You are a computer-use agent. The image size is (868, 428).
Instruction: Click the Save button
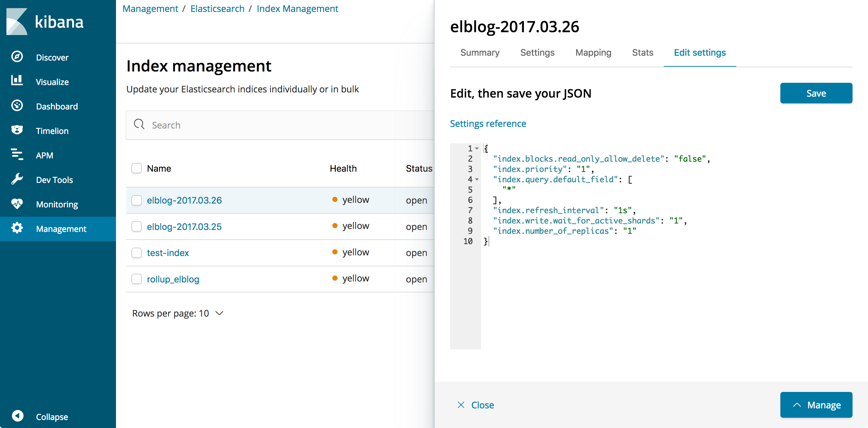816,93
